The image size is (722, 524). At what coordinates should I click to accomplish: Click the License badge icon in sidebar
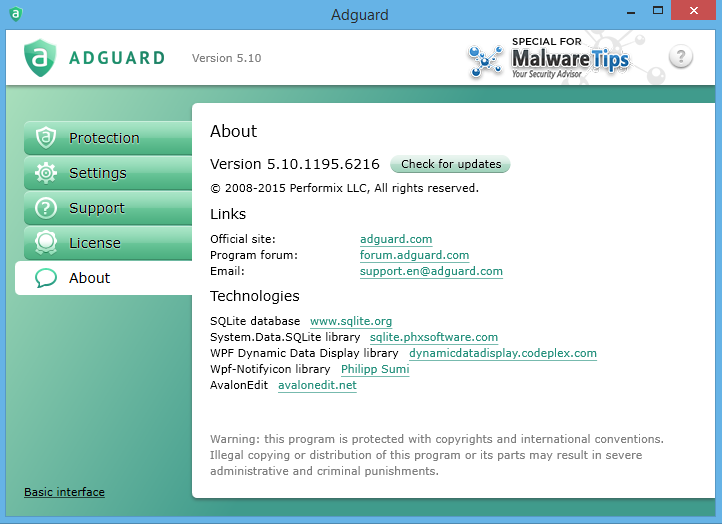click(x=46, y=243)
